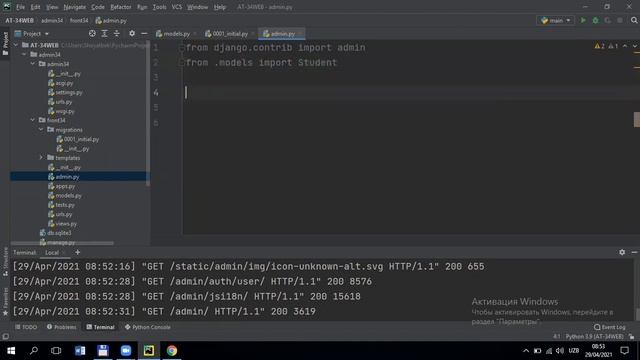Select apps.py in project tree
Image resolution: width=640 pixels, height=360 pixels.
pyautogui.click(x=62, y=186)
